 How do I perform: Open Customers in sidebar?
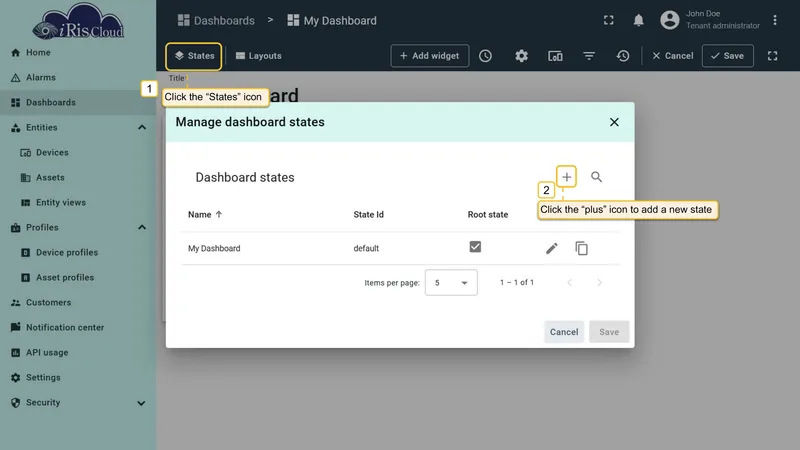pos(78,303)
